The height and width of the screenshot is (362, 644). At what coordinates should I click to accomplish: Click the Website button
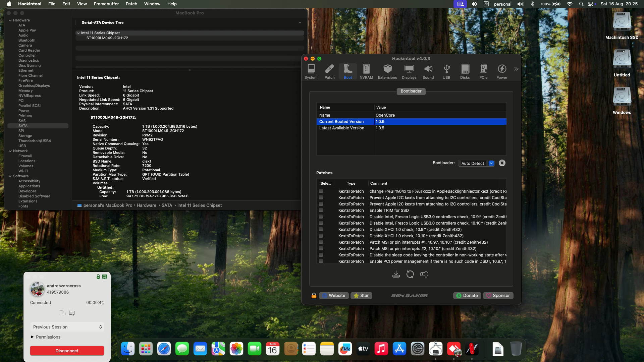tap(334, 295)
